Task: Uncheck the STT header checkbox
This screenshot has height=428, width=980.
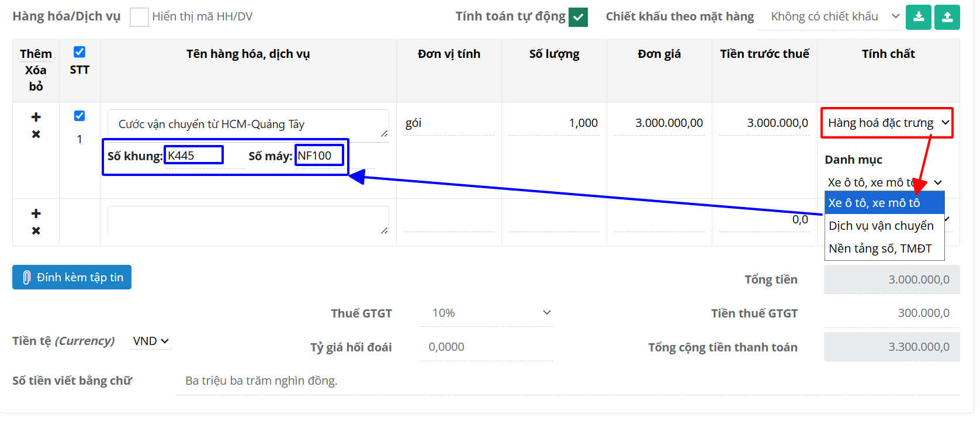Action: tap(79, 52)
